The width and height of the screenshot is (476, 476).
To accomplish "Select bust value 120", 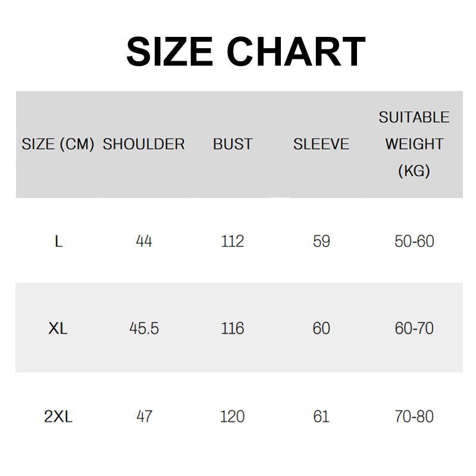I will 232,416.
